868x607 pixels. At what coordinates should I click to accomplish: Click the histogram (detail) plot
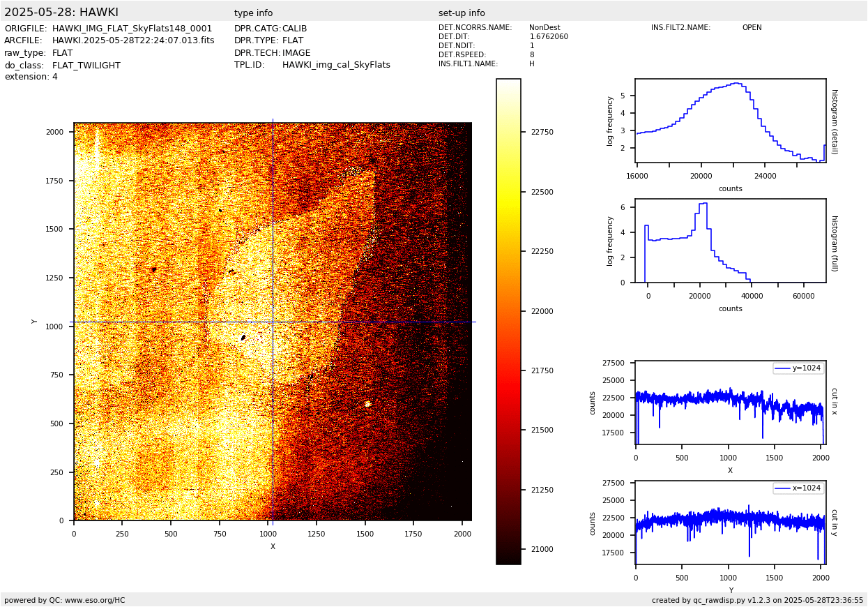tap(730, 121)
